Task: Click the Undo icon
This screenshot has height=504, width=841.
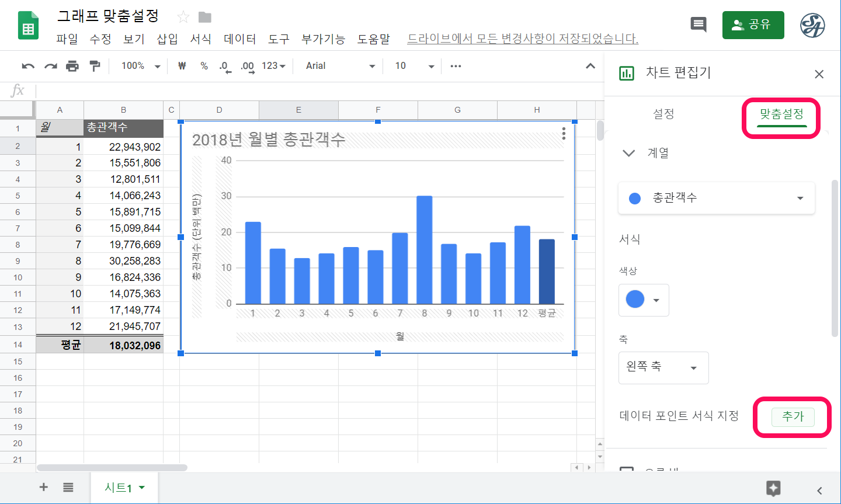Action: [x=28, y=66]
